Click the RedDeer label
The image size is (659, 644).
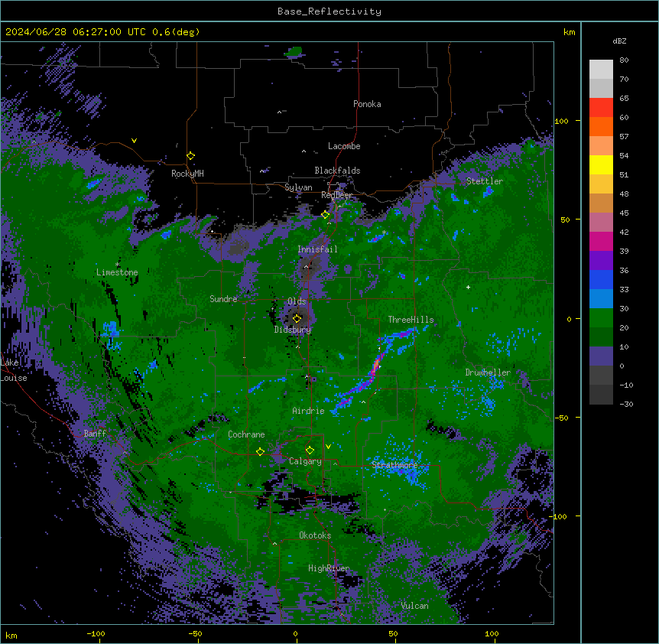click(336, 194)
